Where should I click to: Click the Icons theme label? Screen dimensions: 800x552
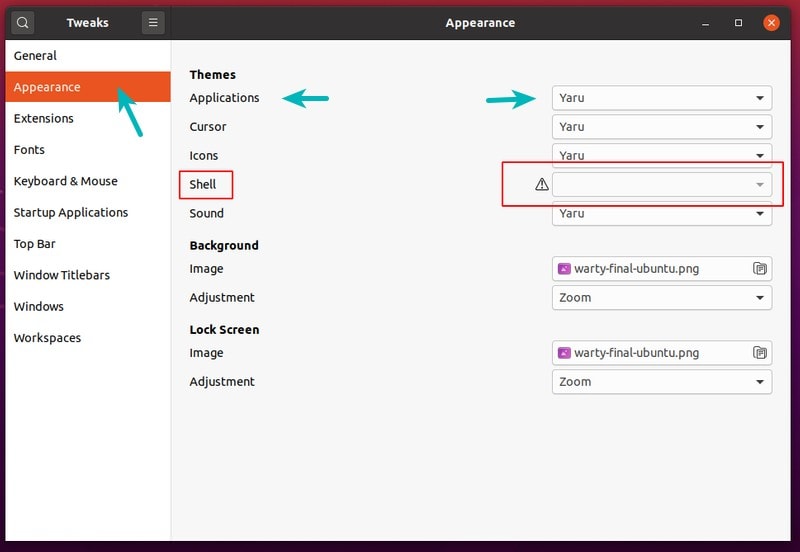tap(204, 156)
